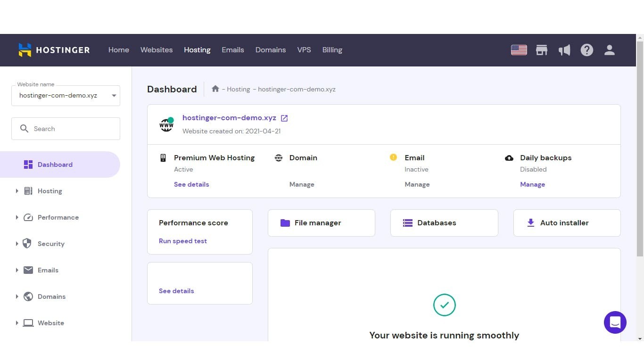The height and width of the screenshot is (362, 644).
Task: Click See details in lower left card
Action: tap(176, 291)
